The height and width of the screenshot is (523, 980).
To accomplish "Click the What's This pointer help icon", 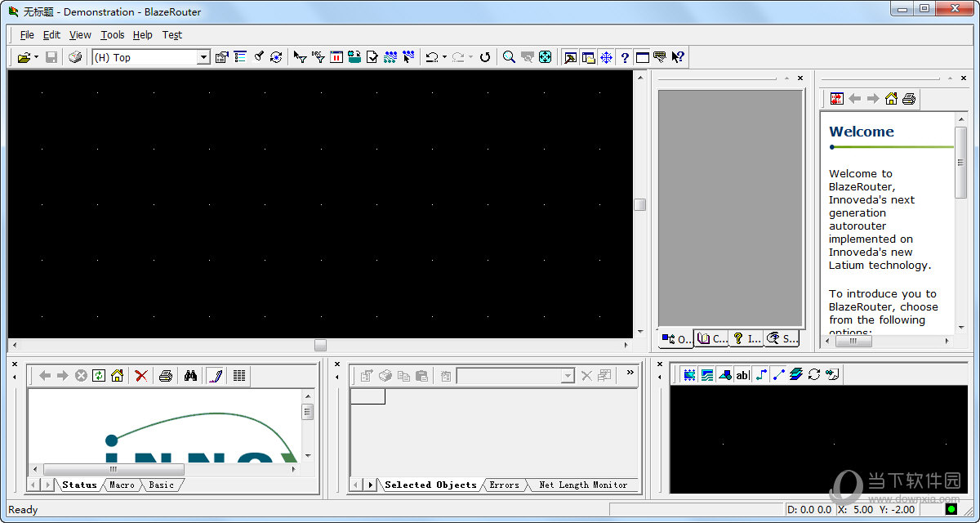I will (x=678, y=57).
